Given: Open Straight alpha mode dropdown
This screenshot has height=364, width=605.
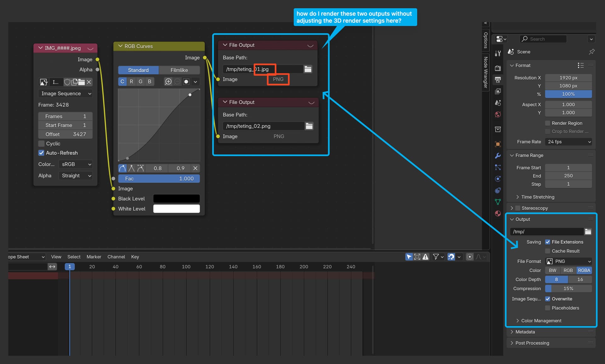Looking at the screenshot, I should pos(76,176).
